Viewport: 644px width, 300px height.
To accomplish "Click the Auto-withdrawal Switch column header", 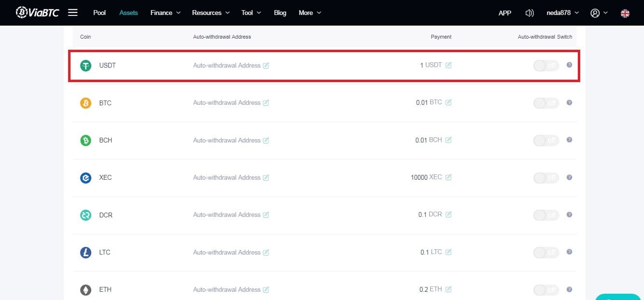I will pos(545,37).
